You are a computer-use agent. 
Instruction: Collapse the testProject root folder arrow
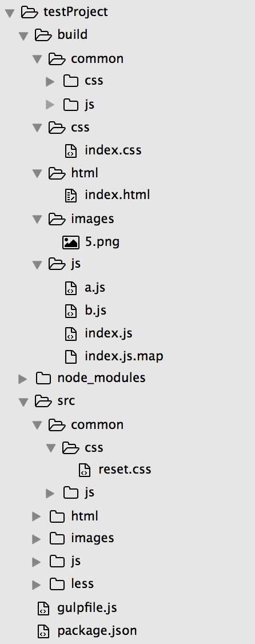10,13
